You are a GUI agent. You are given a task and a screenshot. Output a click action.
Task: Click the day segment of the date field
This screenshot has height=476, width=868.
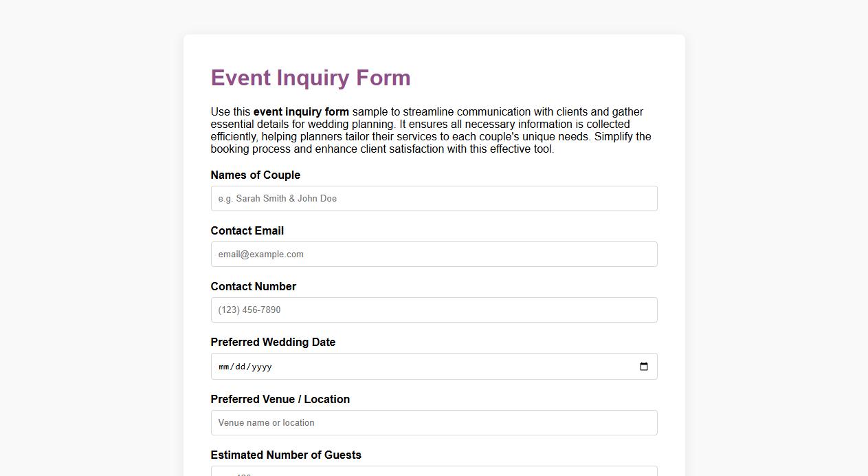click(242, 367)
